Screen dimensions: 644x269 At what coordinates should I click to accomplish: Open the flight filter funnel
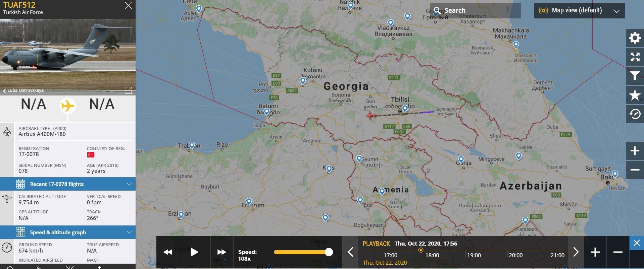tap(635, 76)
